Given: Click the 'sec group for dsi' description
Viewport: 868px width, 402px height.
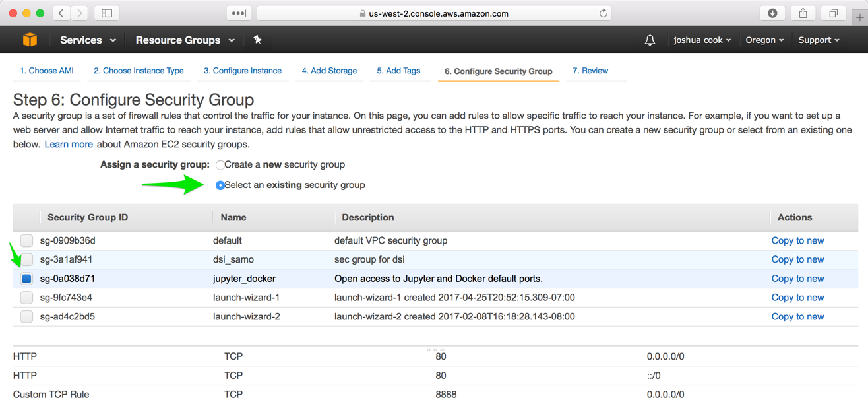Looking at the screenshot, I should point(369,259).
